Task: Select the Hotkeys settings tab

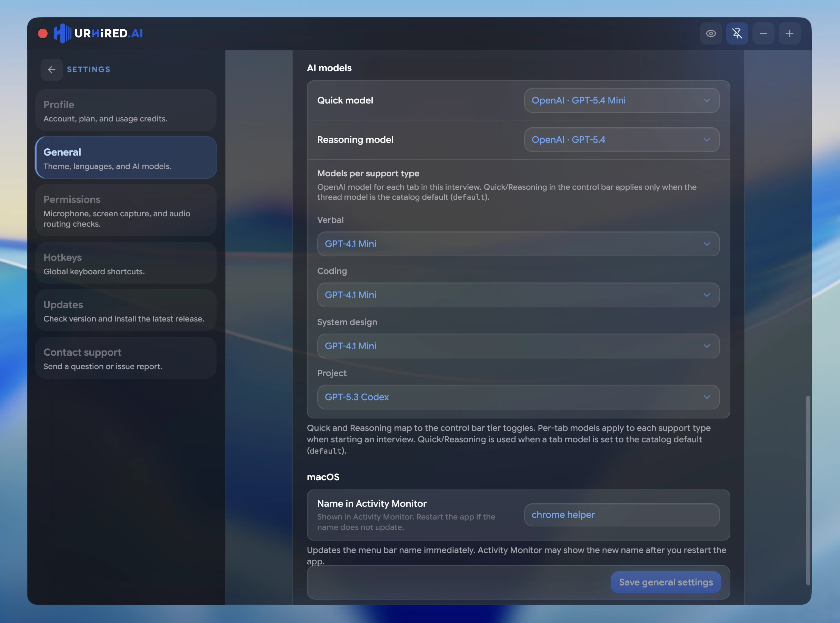Action: [x=126, y=263]
